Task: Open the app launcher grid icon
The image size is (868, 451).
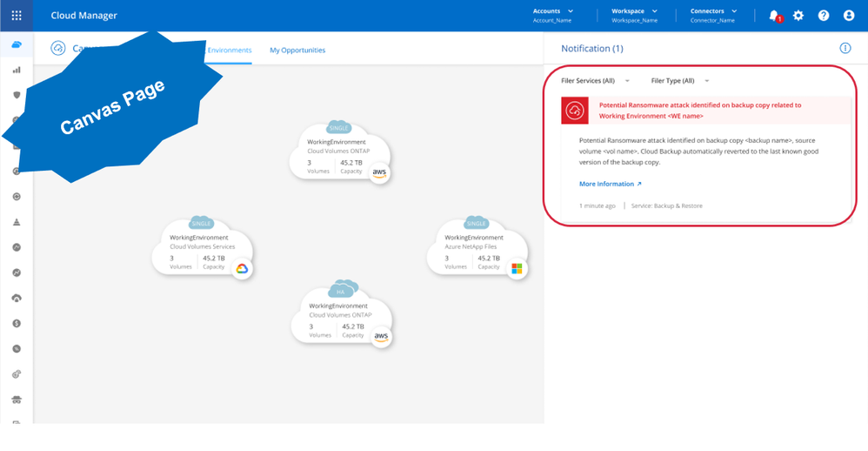Action: point(17,16)
